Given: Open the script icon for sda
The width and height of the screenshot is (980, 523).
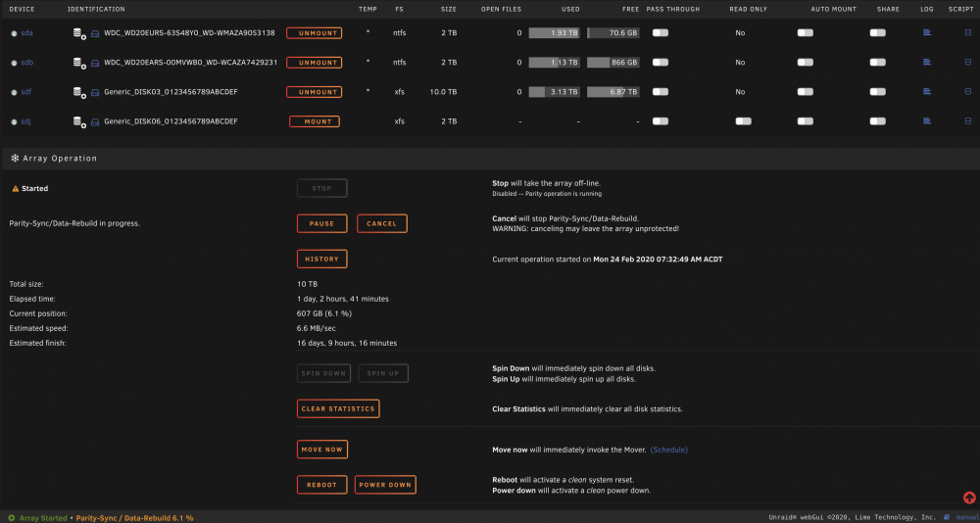Looking at the screenshot, I should [968, 32].
